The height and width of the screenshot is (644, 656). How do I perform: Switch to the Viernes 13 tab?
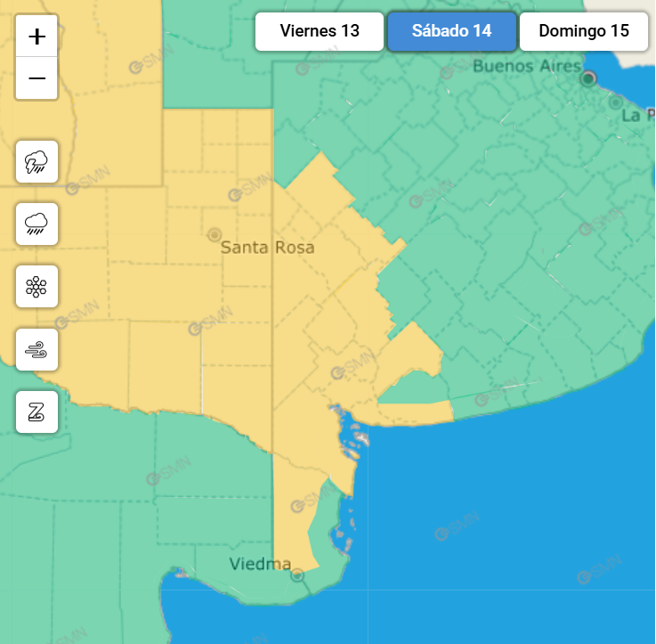(320, 31)
